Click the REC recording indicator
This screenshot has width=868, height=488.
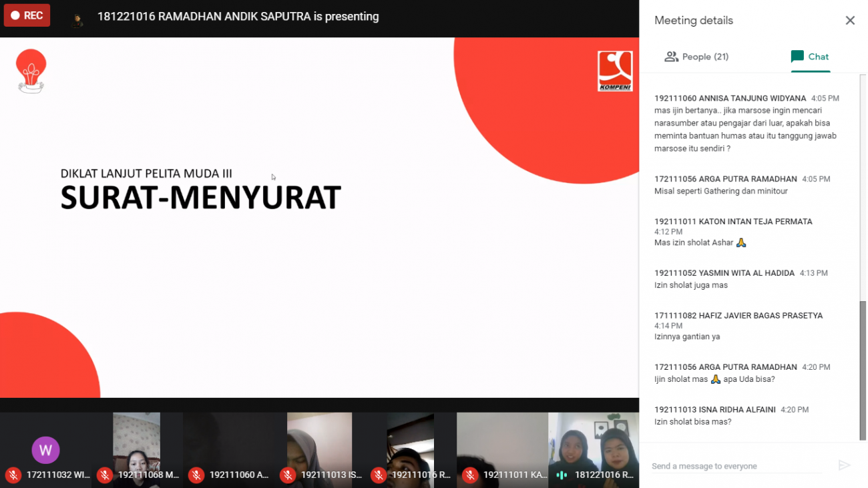(27, 15)
